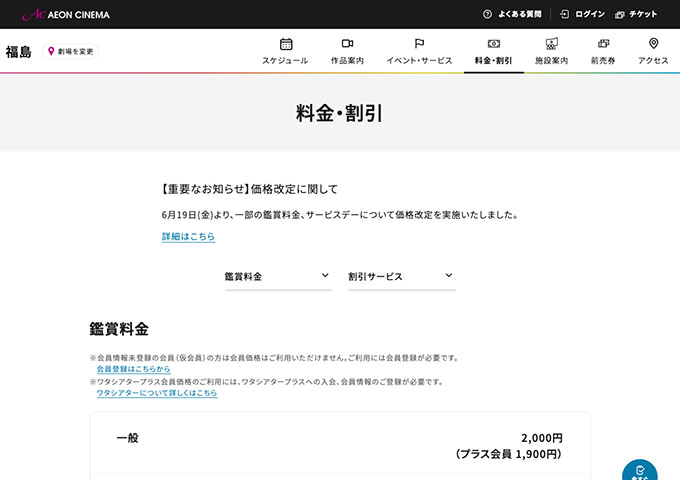Open チケット link in header
Viewport: 680px width, 480px height.
643,14
